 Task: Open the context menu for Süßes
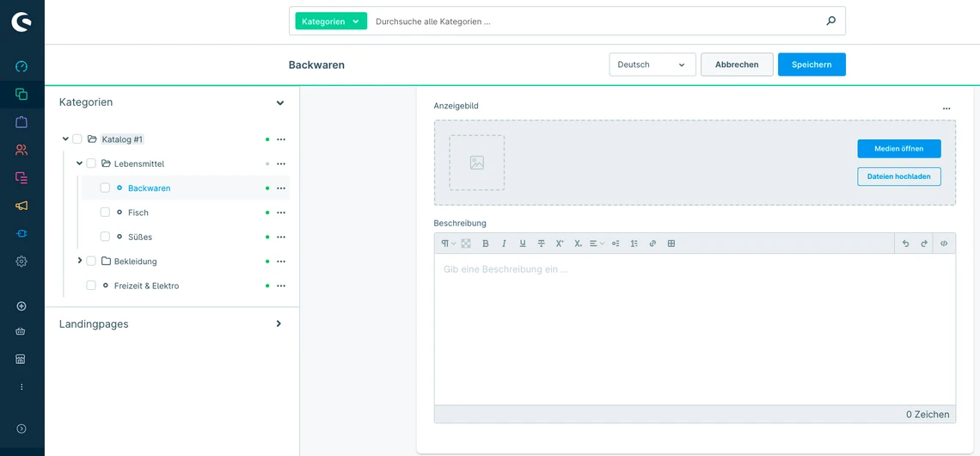[281, 237]
